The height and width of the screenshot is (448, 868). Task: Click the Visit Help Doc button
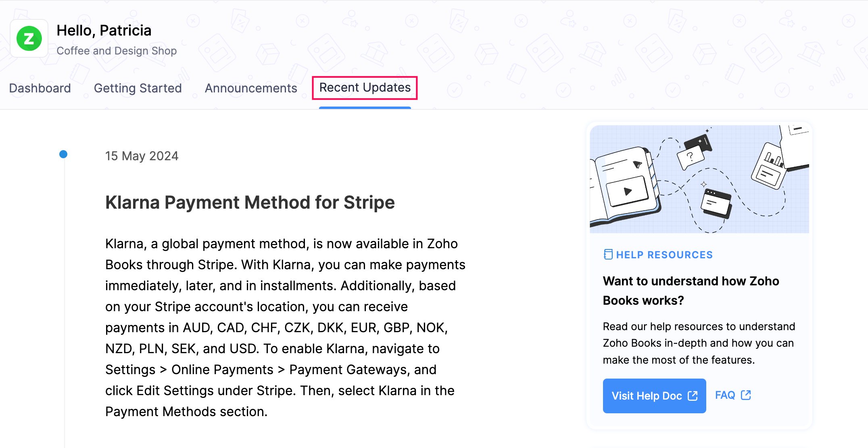tap(654, 396)
